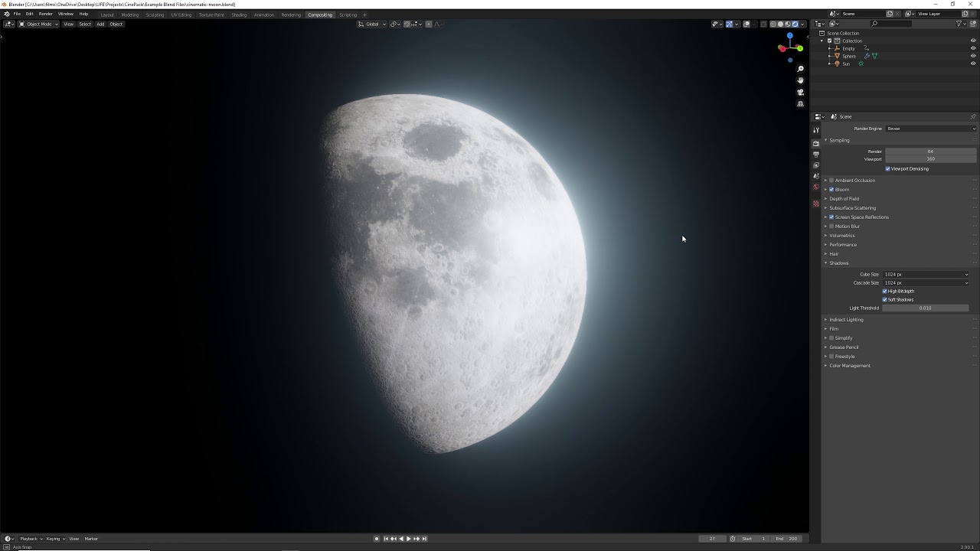Switch to the Shading workspace tab
The height and width of the screenshot is (551, 980).
pyautogui.click(x=239, y=15)
